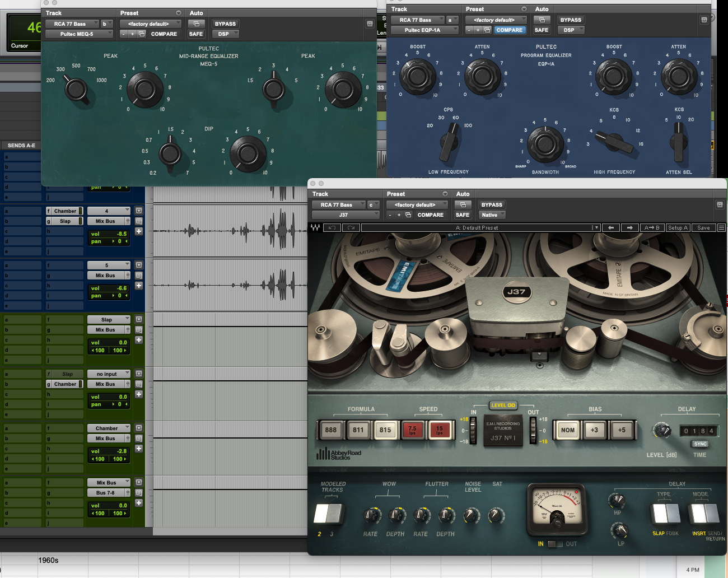This screenshot has height=578, width=728.
Task: Click the track 4 comments icon
Action: 139,221
